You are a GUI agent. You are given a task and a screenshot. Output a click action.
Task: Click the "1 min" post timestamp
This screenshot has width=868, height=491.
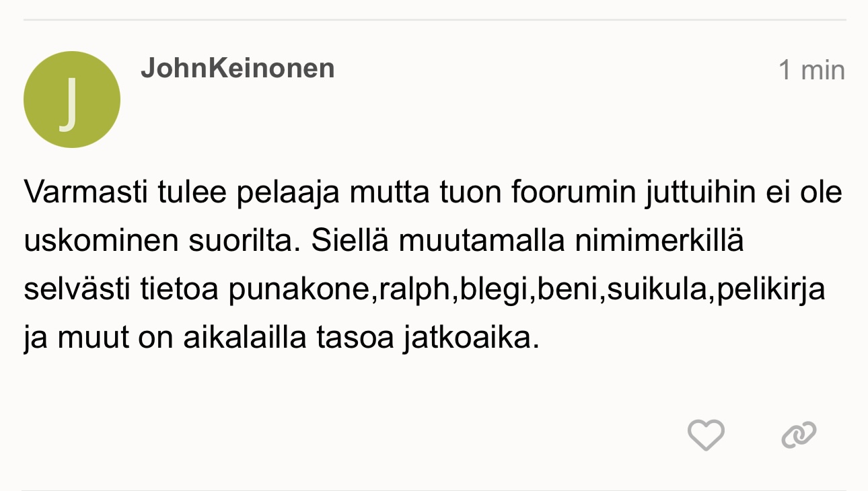pyautogui.click(x=811, y=70)
